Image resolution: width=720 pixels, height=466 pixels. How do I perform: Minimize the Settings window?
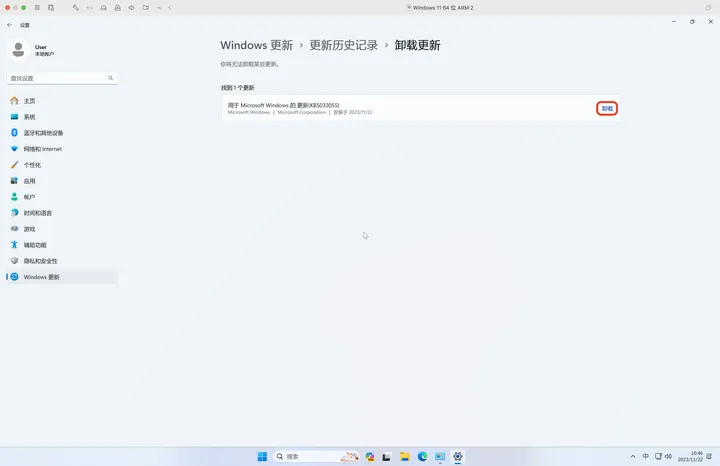(x=674, y=22)
